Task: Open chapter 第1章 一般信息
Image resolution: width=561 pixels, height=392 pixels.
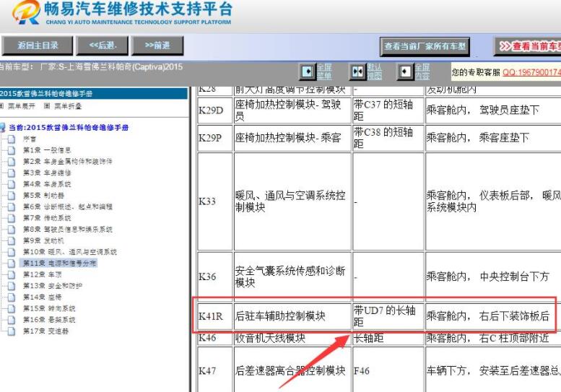Action: pyautogui.click(x=47, y=150)
